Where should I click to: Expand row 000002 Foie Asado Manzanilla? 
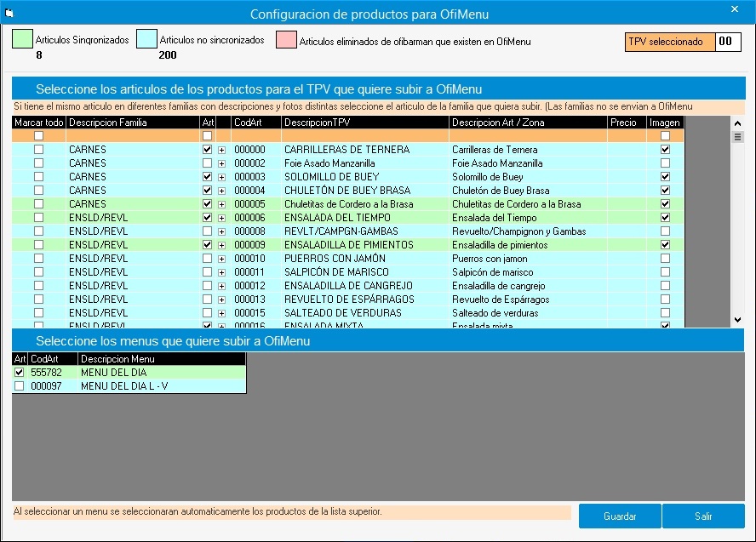[222, 163]
